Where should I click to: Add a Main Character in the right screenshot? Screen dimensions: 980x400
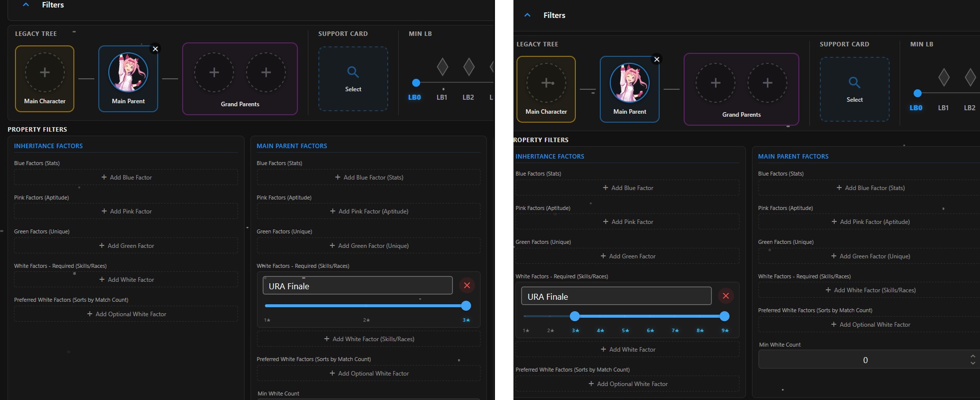[x=546, y=83]
